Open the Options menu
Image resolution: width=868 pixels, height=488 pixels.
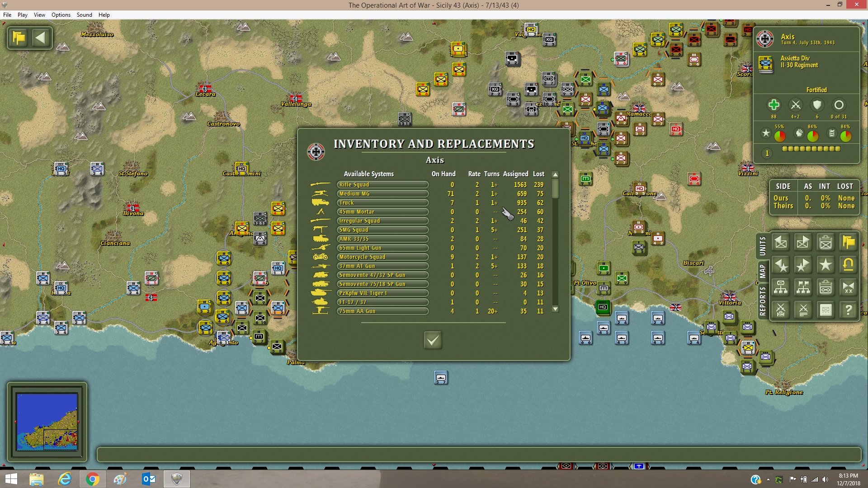pyautogui.click(x=61, y=14)
